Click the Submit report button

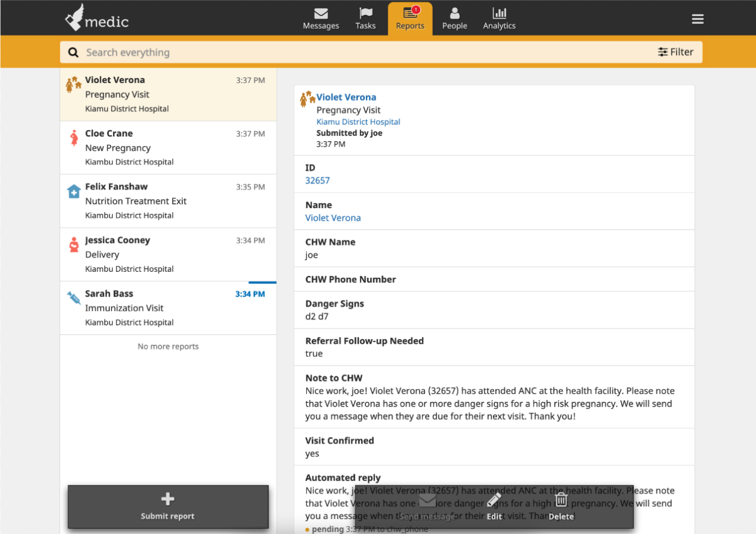(168, 507)
